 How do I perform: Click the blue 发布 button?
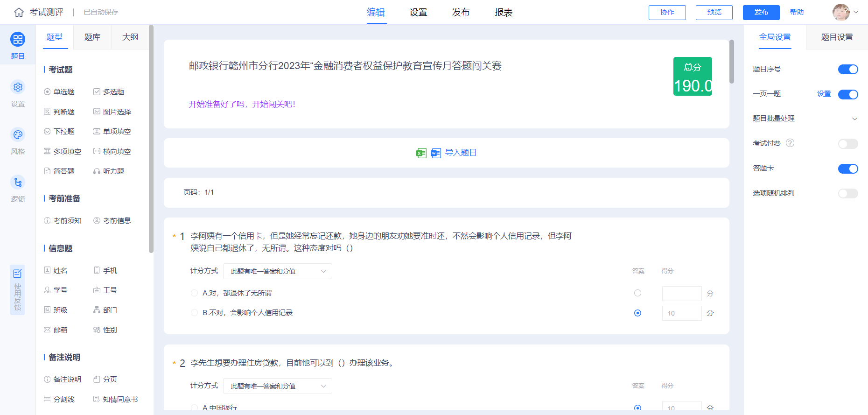(x=761, y=12)
